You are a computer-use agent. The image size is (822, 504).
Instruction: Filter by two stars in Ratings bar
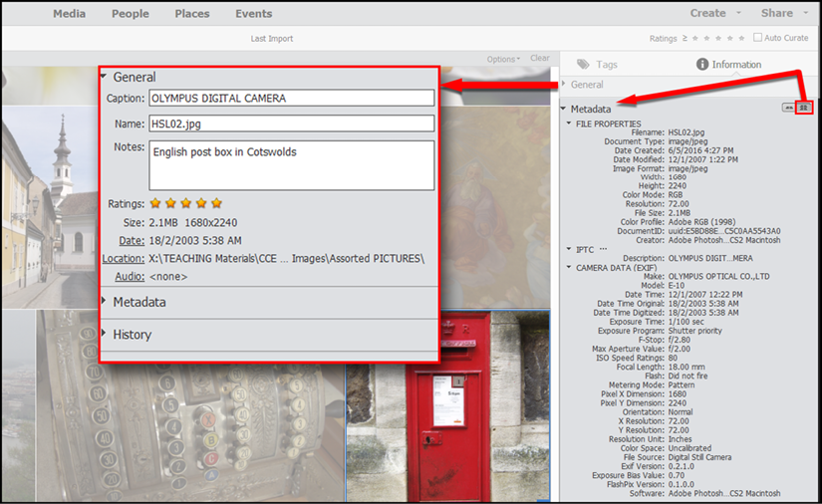[x=706, y=38]
